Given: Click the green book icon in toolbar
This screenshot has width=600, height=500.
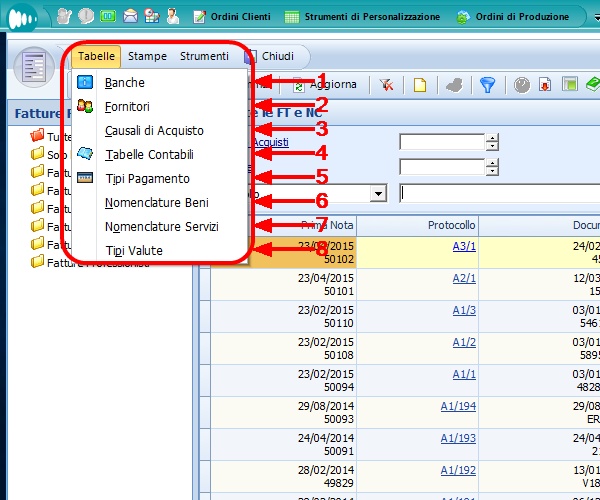Looking at the screenshot, I should [592, 85].
